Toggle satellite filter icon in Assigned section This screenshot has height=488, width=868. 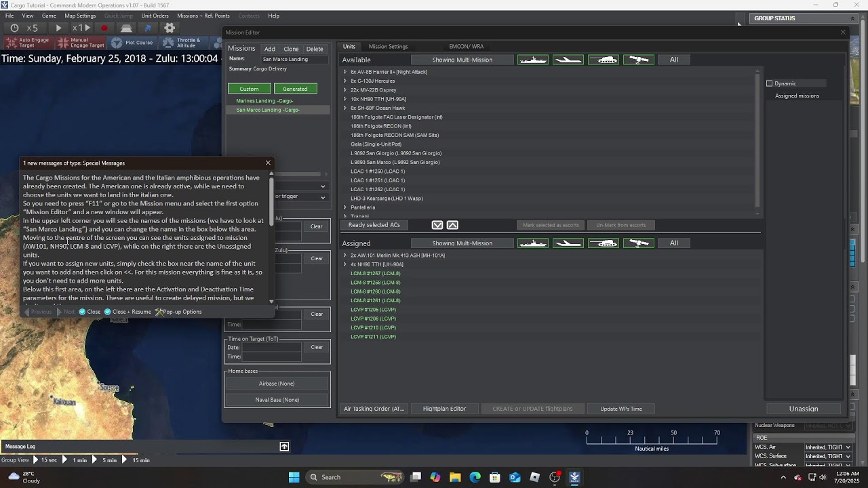point(638,243)
